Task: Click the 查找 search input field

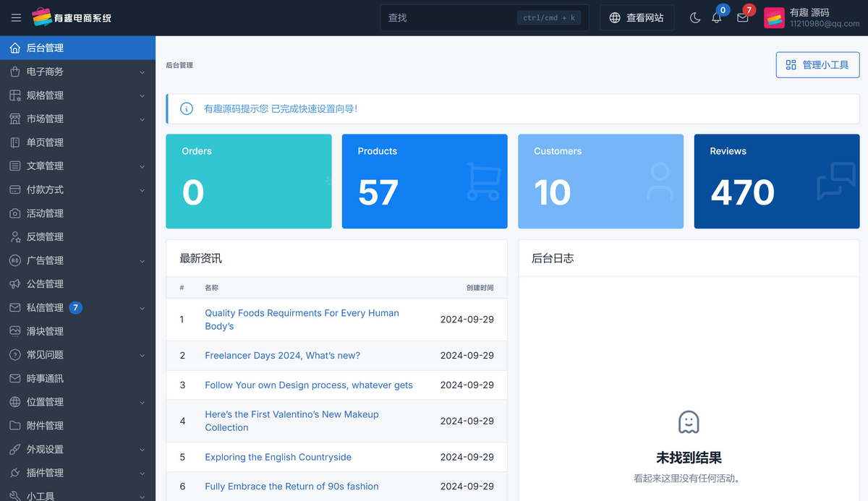Action: tap(485, 18)
